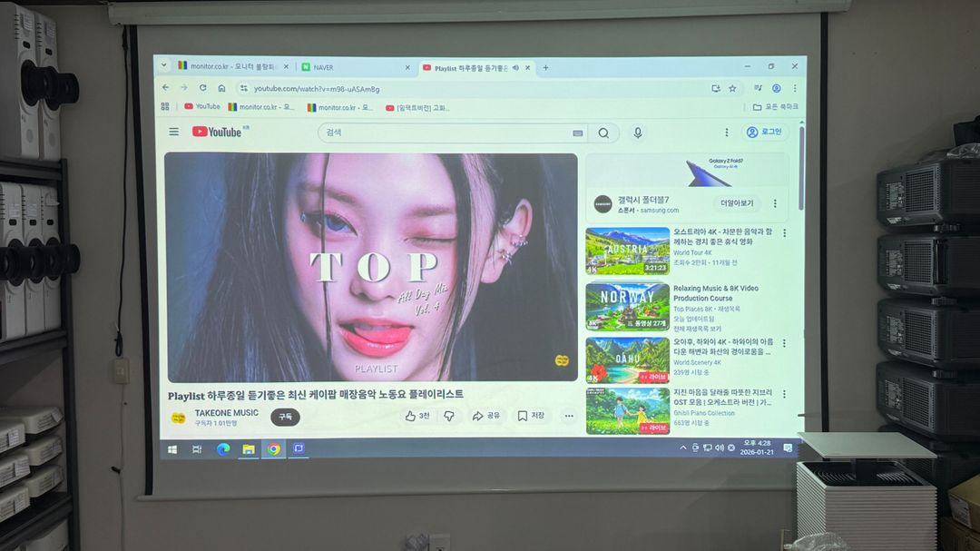Image resolution: width=980 pixels, height=551 pixels.
Task: Open the sponsored post's three-dot options menu
Action: coord(773,202)
